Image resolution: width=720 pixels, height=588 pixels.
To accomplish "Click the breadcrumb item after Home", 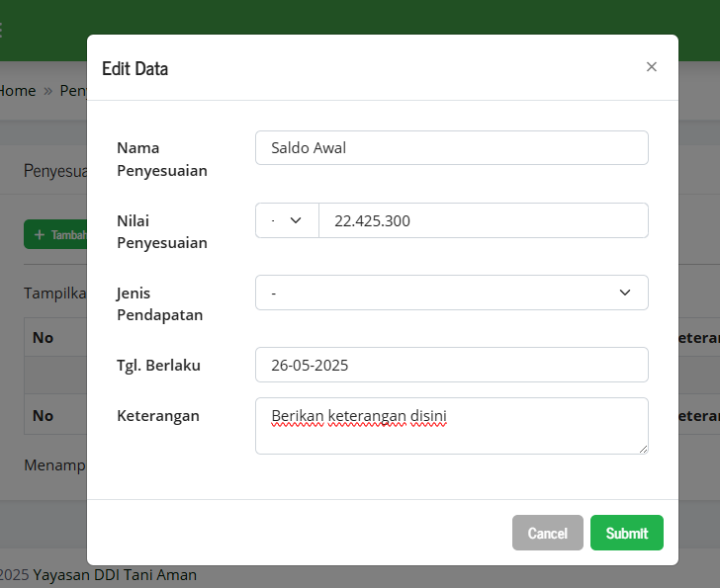I will (x=73, y=91).
